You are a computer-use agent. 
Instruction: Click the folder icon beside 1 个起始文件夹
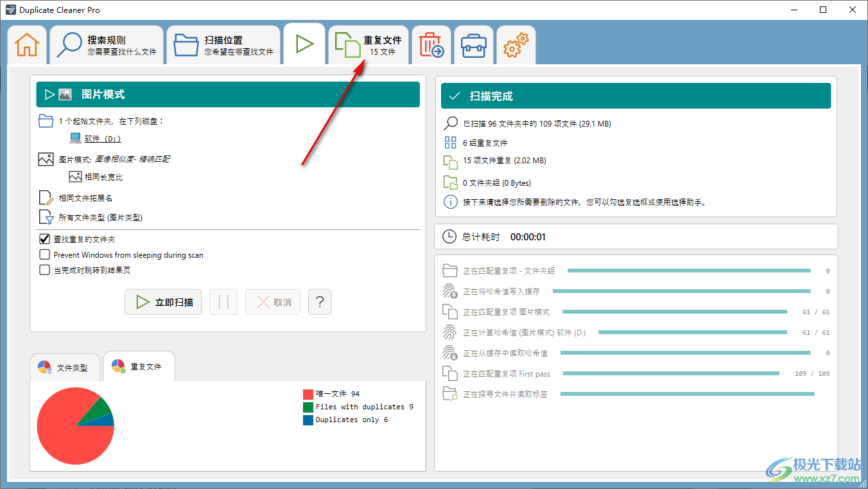(46, 121)
